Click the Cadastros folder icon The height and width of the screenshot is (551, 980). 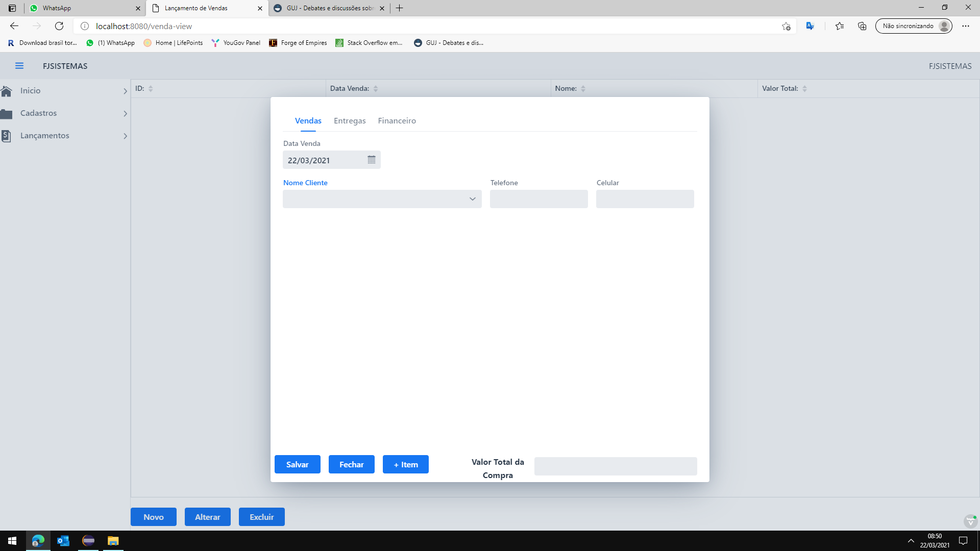point(7,114)
